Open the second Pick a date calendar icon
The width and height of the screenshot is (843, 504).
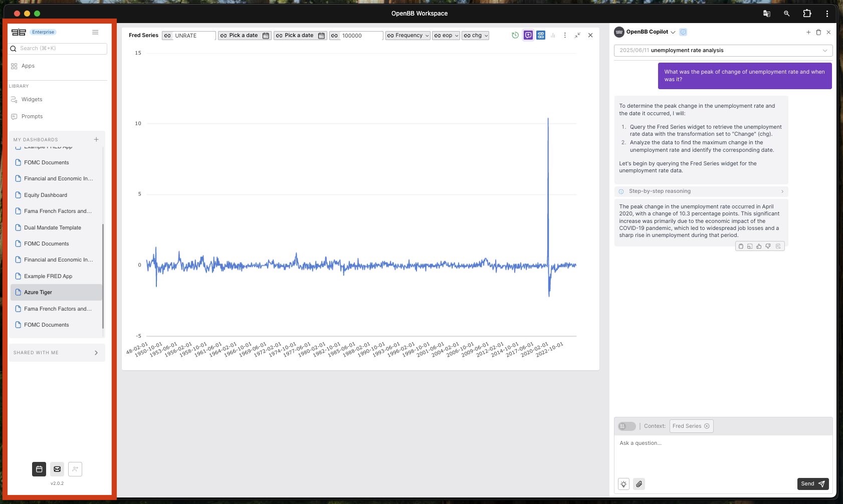pyautogui.click(x=321, y=36)
